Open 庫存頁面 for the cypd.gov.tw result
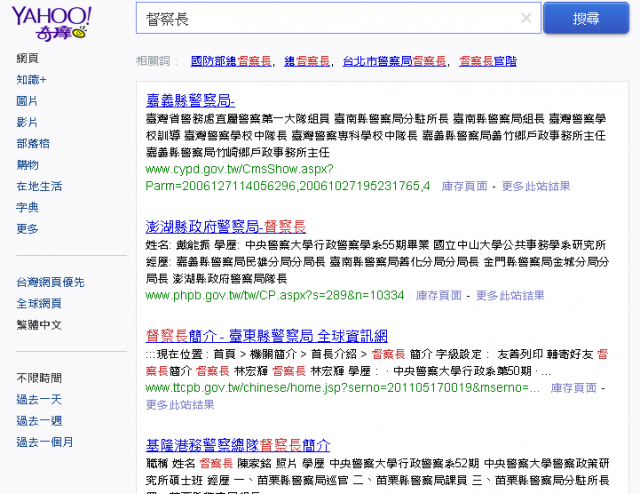 464,186
